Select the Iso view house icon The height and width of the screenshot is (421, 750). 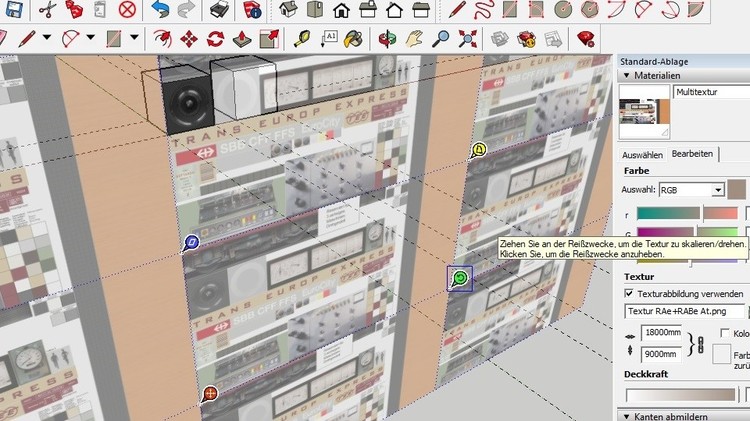point(288,9)
